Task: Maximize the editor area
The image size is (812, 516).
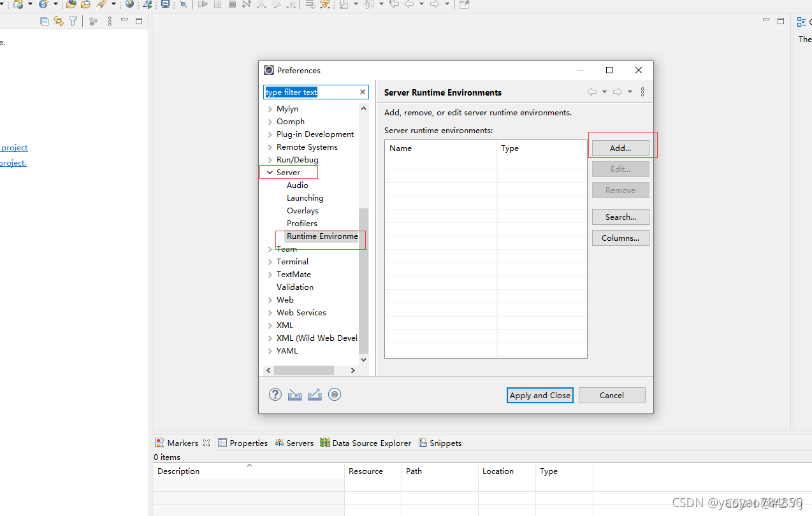Action: pyautogui.click(x=781, y=21)
